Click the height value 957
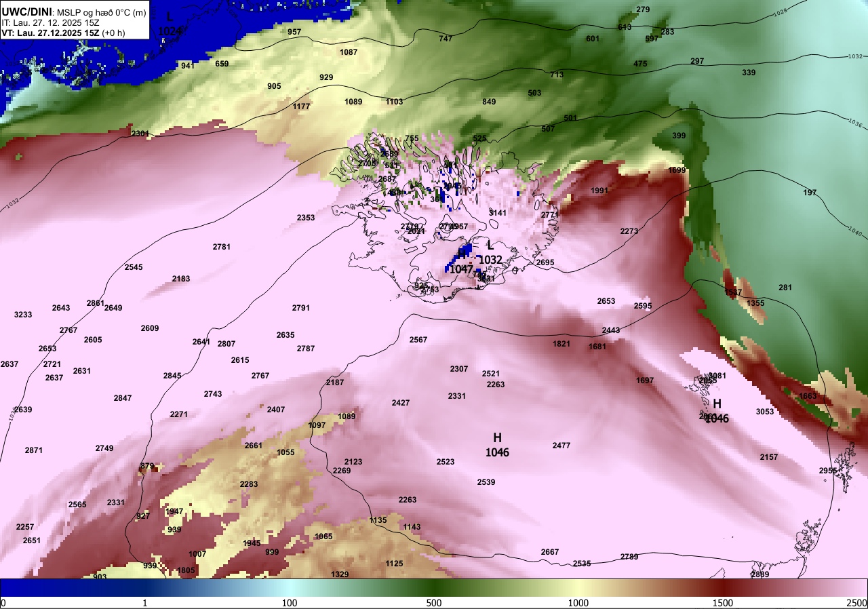Viewport: 868px width, 609px height. click(294, 32)
